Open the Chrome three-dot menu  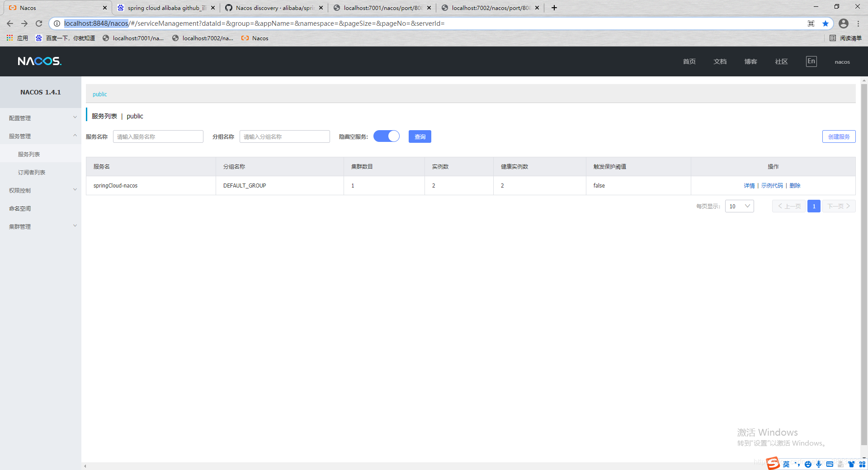pyautogui.click(x=858, y=23)
